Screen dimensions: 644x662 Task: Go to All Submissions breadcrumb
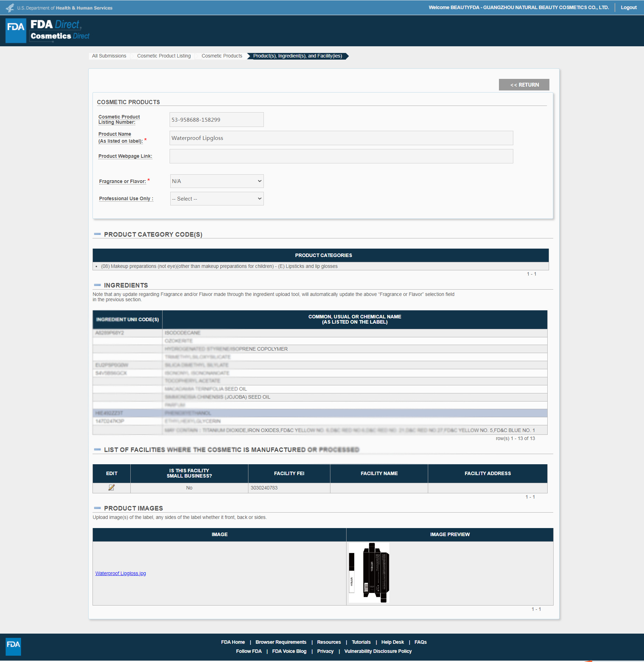click(109, 56)
